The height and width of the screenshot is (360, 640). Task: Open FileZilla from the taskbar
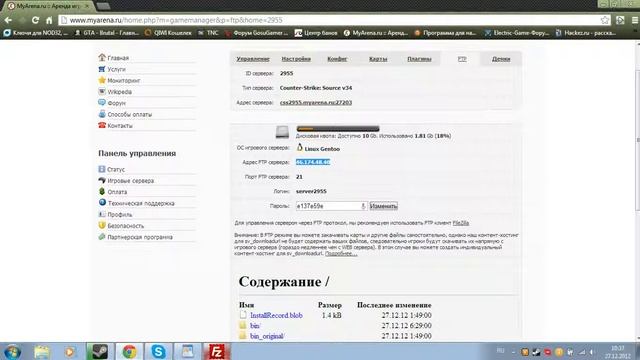click(217, 352)
